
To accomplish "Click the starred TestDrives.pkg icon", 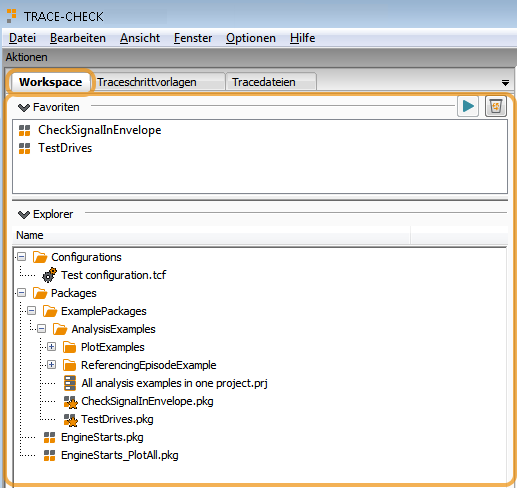I will [x=70, y=420].
